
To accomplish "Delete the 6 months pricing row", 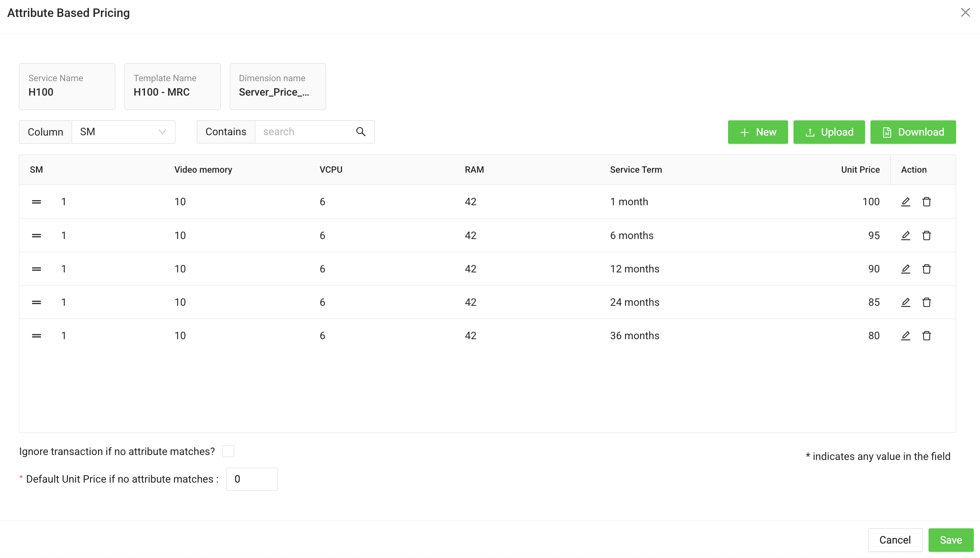I will point(927,235).
